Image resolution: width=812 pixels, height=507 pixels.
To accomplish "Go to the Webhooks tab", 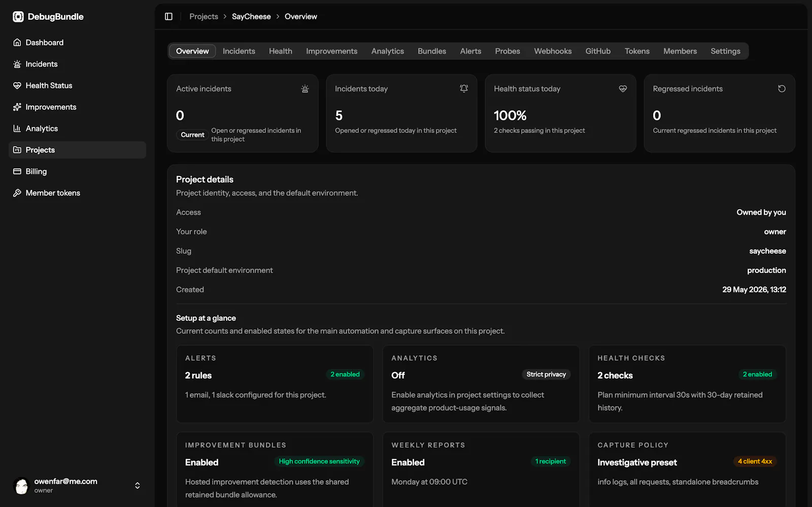I will tap(553, 51).
